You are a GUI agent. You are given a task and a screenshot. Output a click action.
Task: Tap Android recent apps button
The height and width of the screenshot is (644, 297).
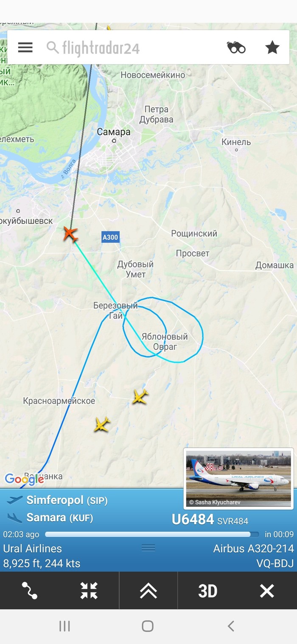(64, 626)
